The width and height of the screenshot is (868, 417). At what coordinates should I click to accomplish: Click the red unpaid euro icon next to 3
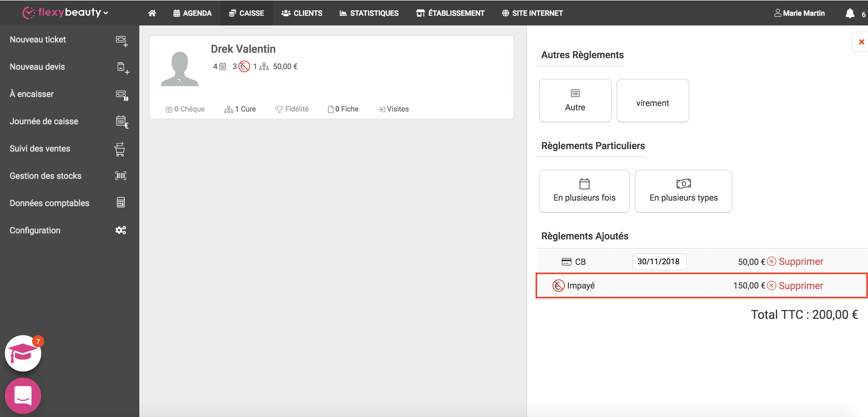coord(244,66)
